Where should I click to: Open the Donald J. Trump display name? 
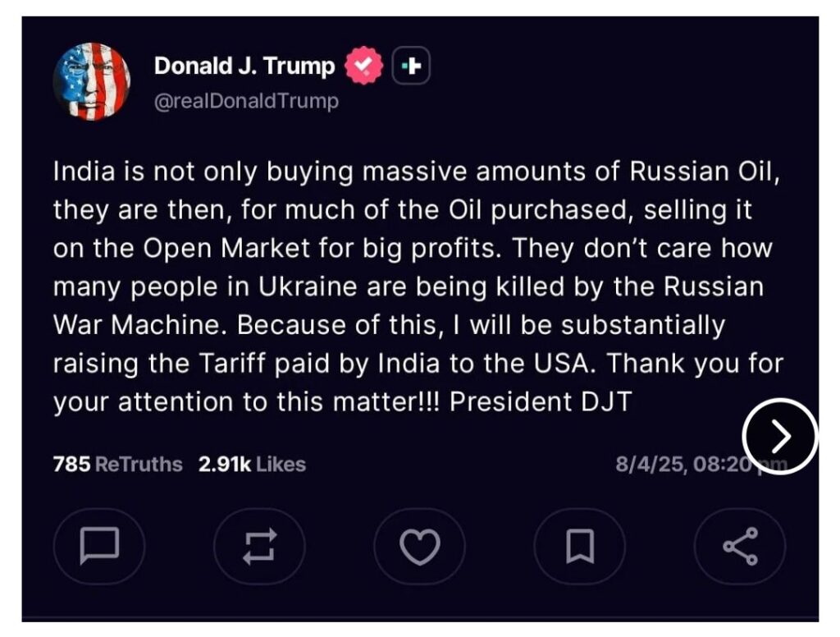coord(244,66)
